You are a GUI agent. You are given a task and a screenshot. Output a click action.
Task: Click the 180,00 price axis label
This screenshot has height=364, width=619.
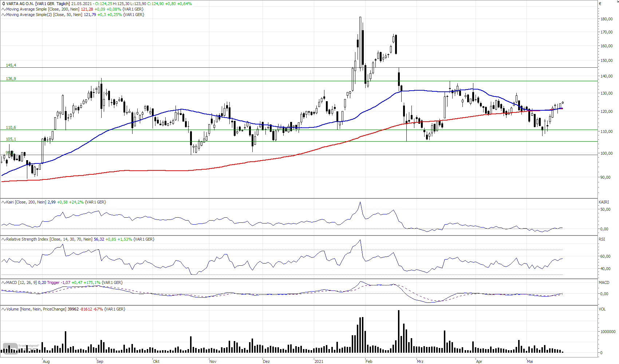[607, 19]
